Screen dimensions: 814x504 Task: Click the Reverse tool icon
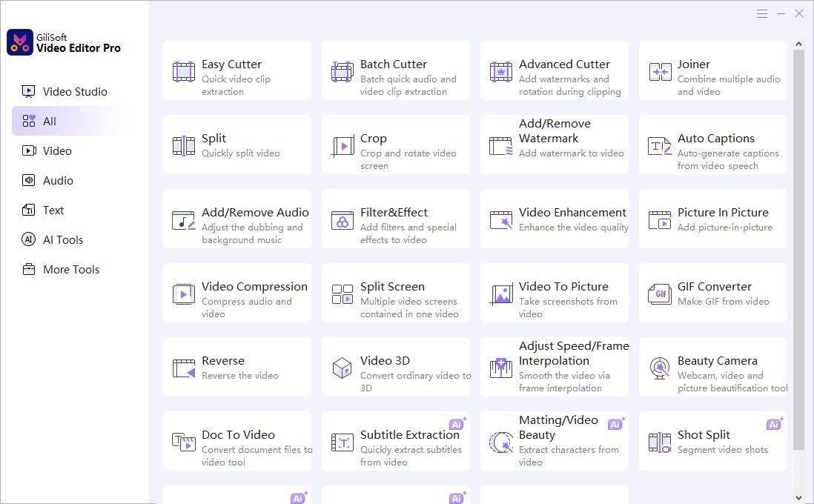(183, 368)
